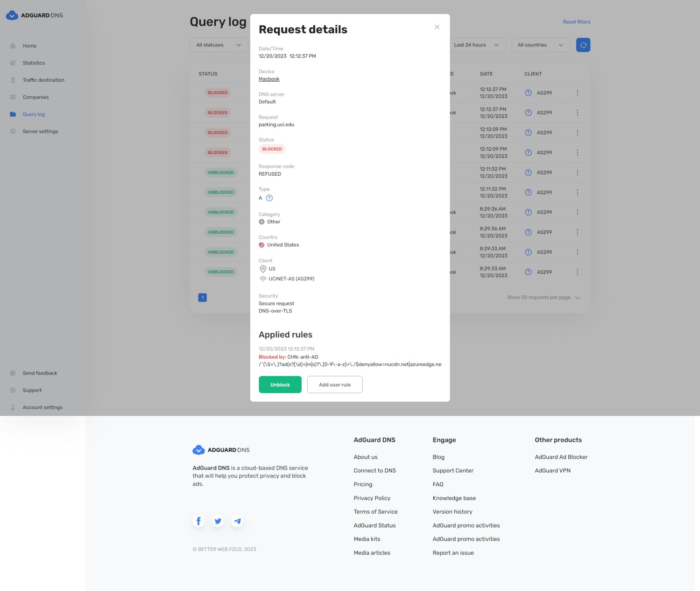This screenshot has width=700, height=591.
Task: Open Traffic destination page
Action: tap(43, 80)
